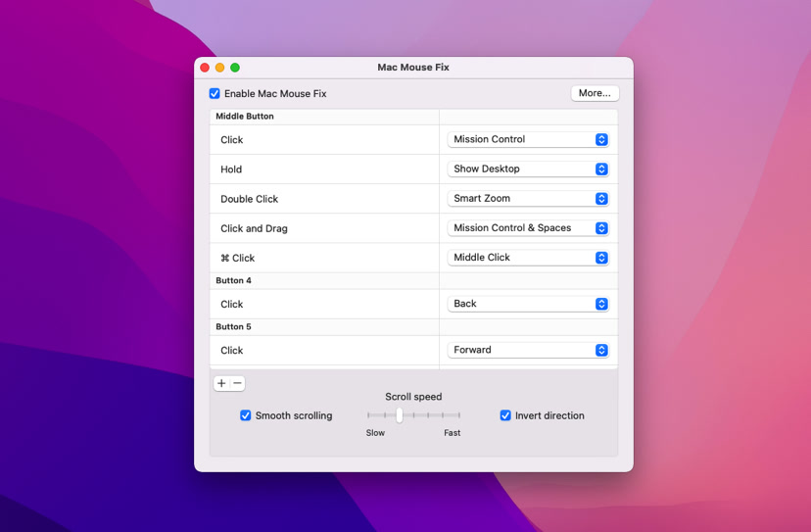Close the Mac Mouse Fix window

tap(205, 68)
